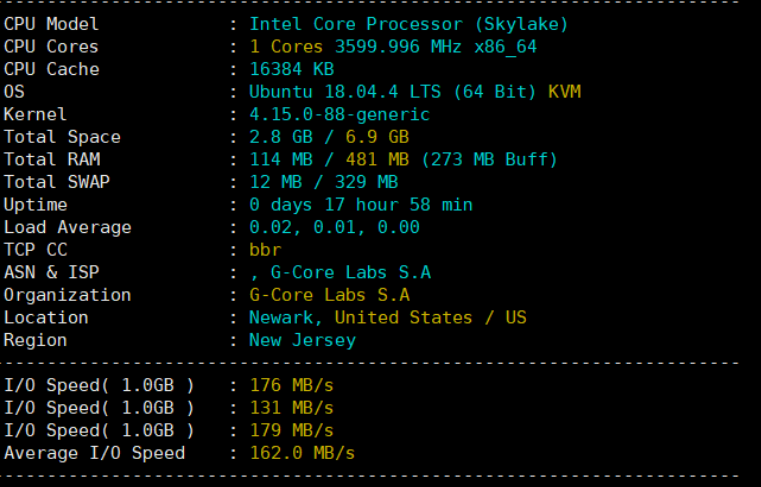Click the TCP CC value bbr

tap(265, 250)
